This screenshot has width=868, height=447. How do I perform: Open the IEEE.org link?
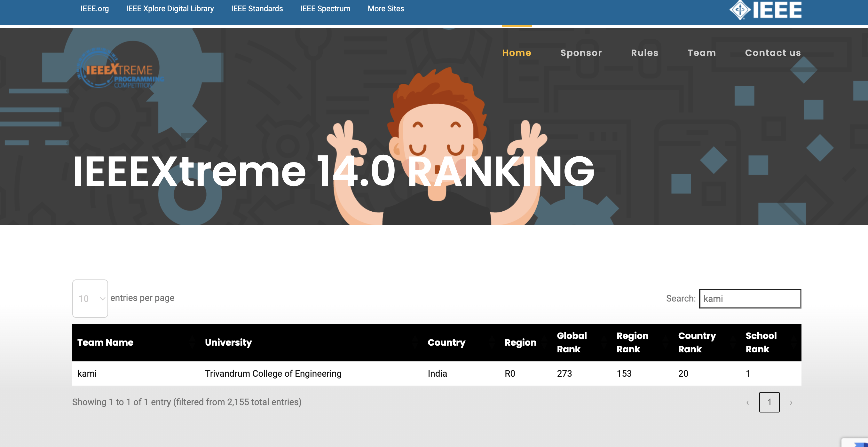tap(95, 8)
